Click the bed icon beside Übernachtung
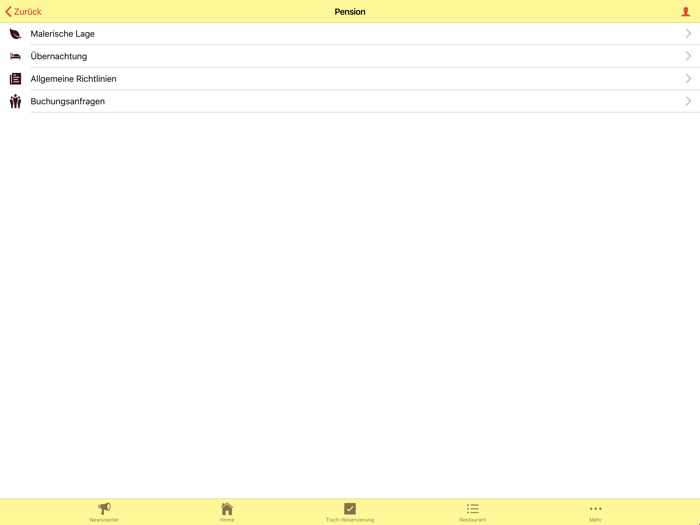 pos(15,56)
